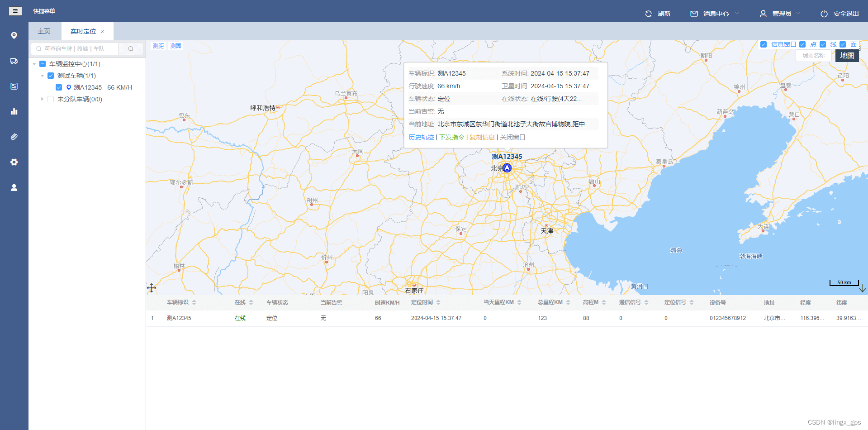Click the refresh 刷新 icon
The height and width of the screenshot is (430, 868).
point(648,14)
